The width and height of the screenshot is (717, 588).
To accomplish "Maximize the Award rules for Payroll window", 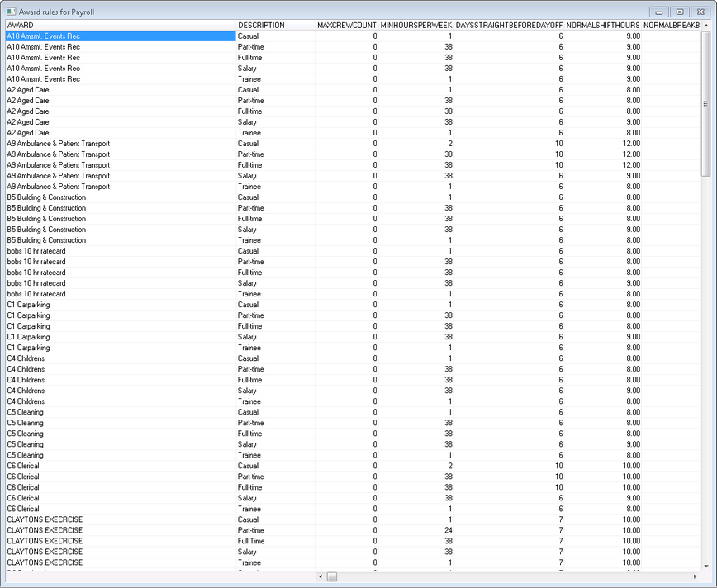I will tap(679, 12).
